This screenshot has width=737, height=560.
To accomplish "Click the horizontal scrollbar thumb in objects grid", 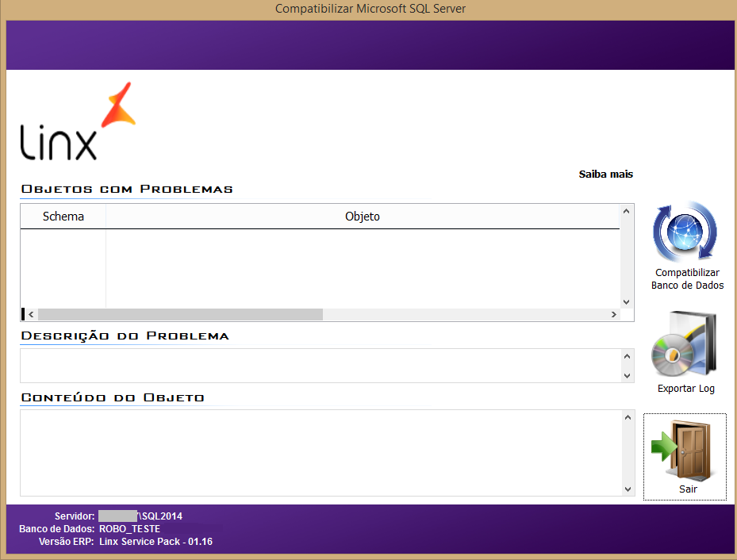I will (x=181, y=314).
